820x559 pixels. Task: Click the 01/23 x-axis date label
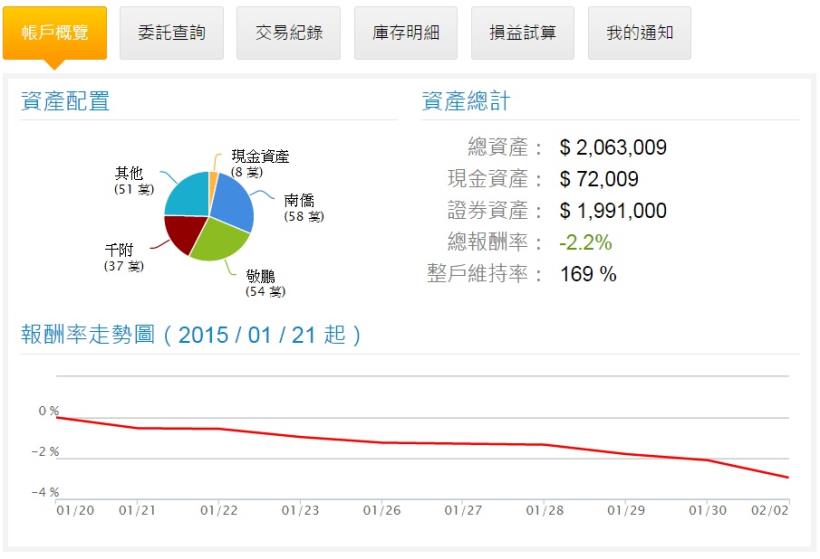pyautogui.click(x=300, y=510)
